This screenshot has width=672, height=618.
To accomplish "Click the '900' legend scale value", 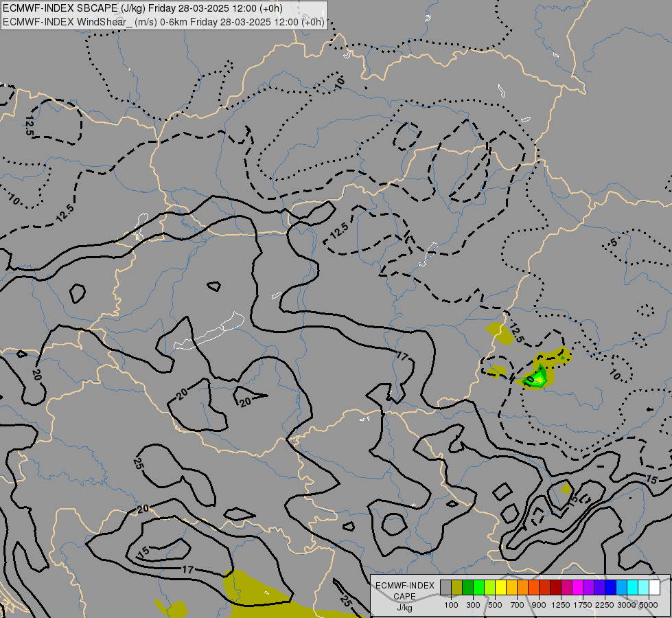I will [x=539, y=605].
